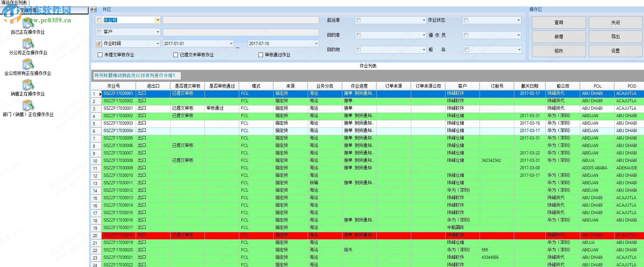
Task: Click the 设置 button
Action: coord(615,51)
